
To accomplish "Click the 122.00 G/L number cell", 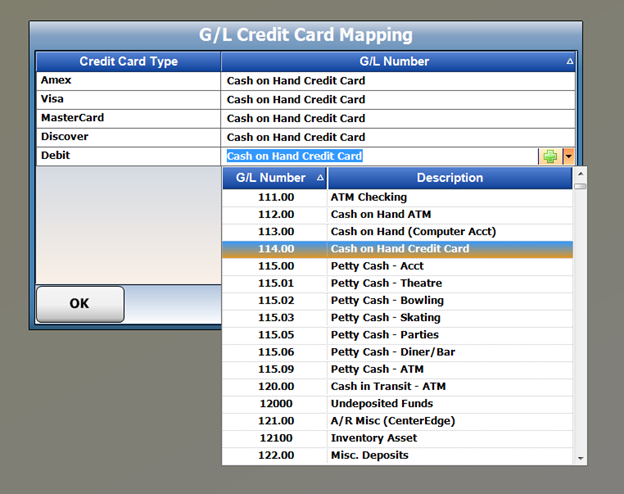I will [275, 455].
